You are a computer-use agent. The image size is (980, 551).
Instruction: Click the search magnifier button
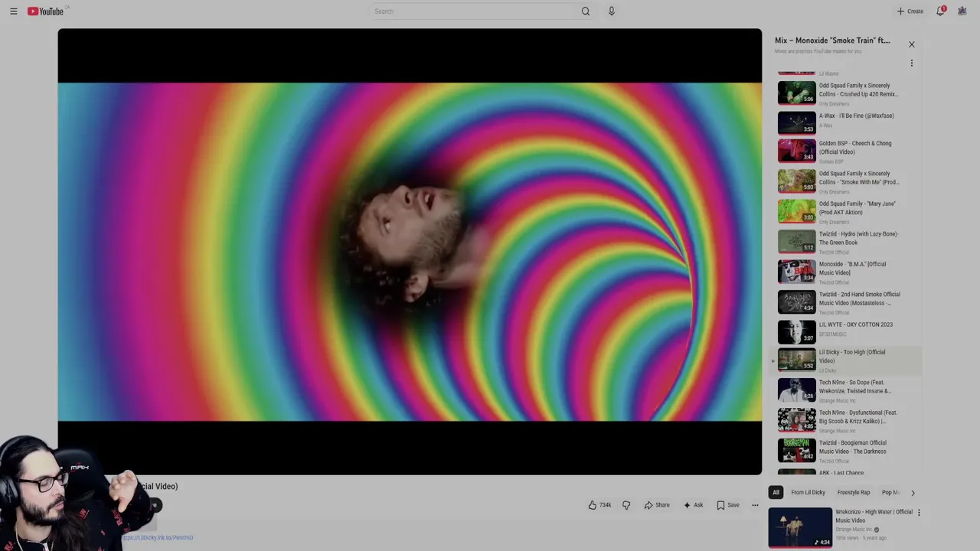coord(586,11)
